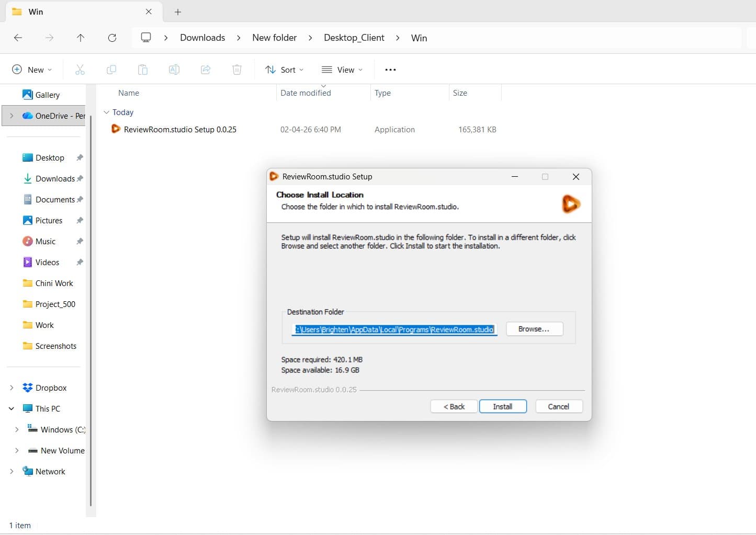Expand the New Volume drive node
The image size is (756, 535).
pyautogui.click(x=17, y=450)
